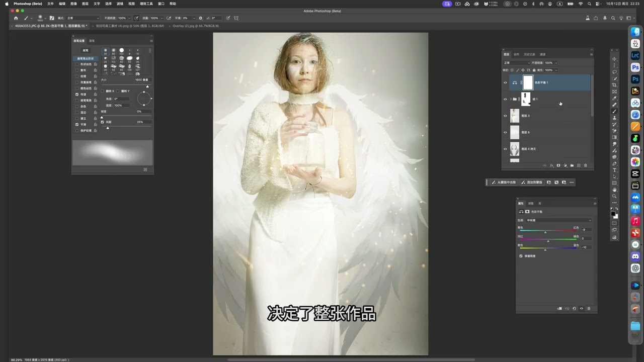Select the Lasso tool
The image size is (644, 362).
(614, 72)
